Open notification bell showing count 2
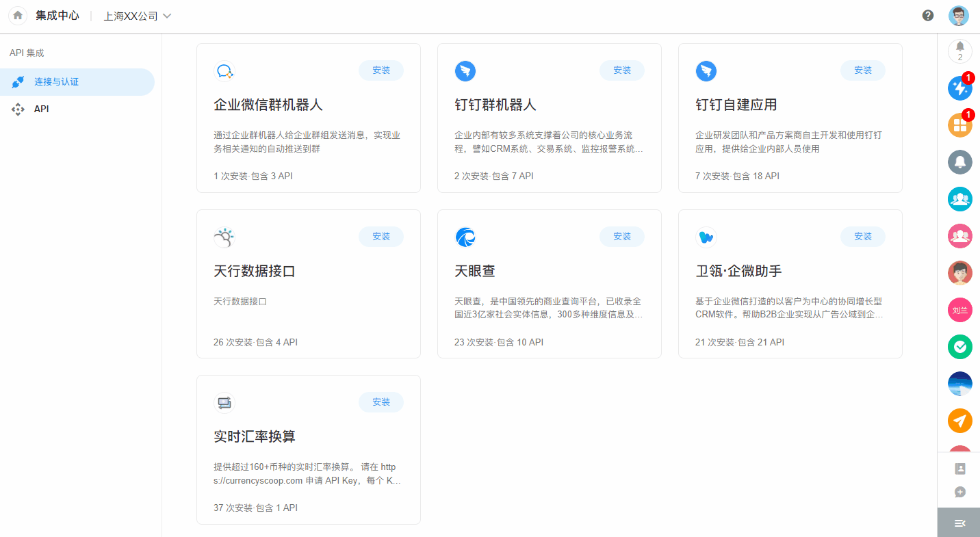This screenshot has width=980, height=537. (960, 51)
